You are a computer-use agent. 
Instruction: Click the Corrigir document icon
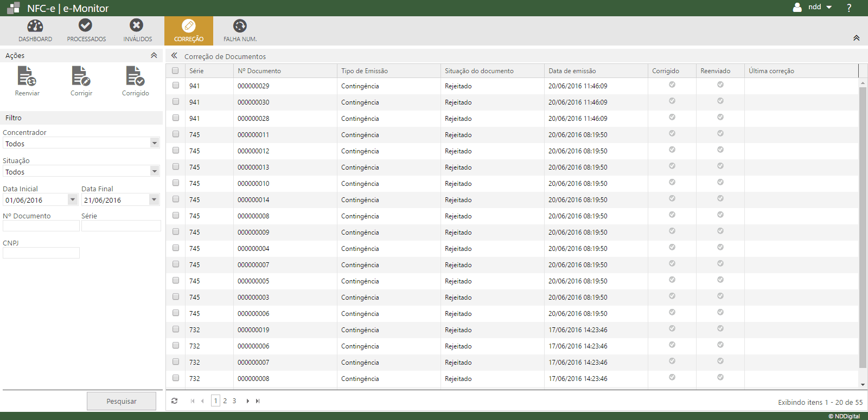[x=81, y=76]
